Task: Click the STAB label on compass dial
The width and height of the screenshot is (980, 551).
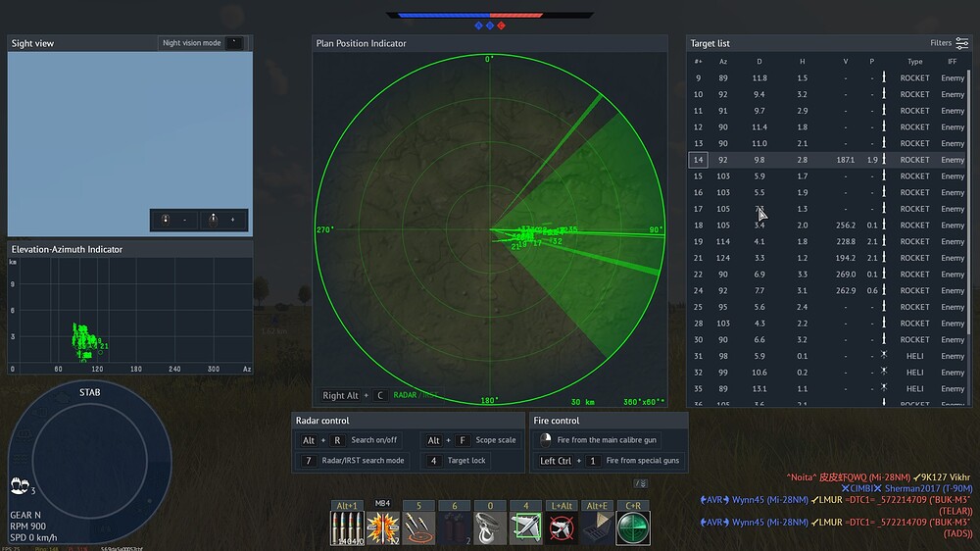Action: click(x=89, y=392)
